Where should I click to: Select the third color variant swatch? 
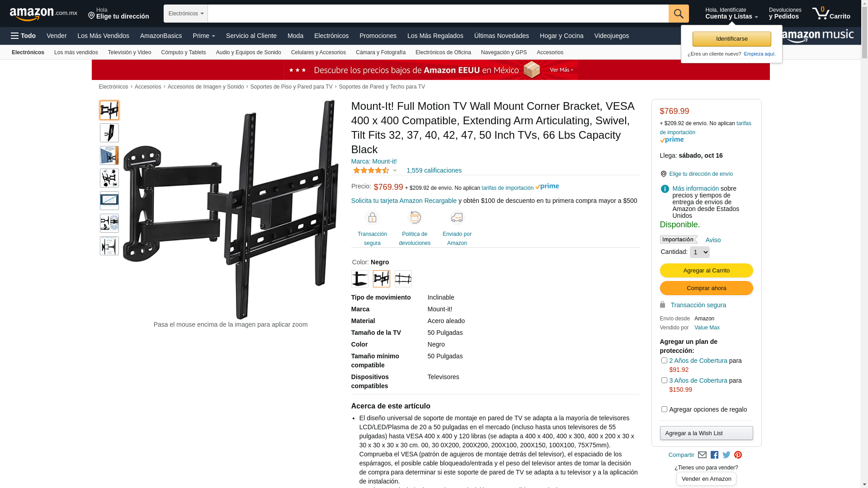[403, 279]
